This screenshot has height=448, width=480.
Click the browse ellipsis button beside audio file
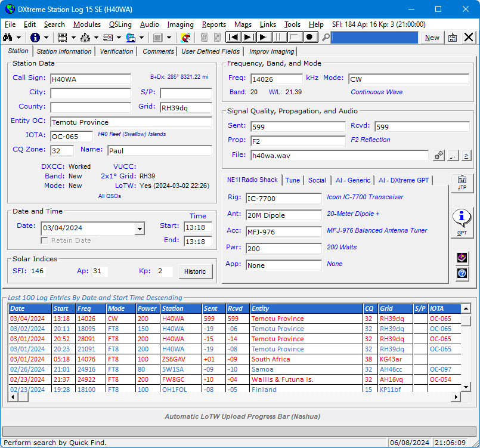pyautogui.click(x=453, y=156)
